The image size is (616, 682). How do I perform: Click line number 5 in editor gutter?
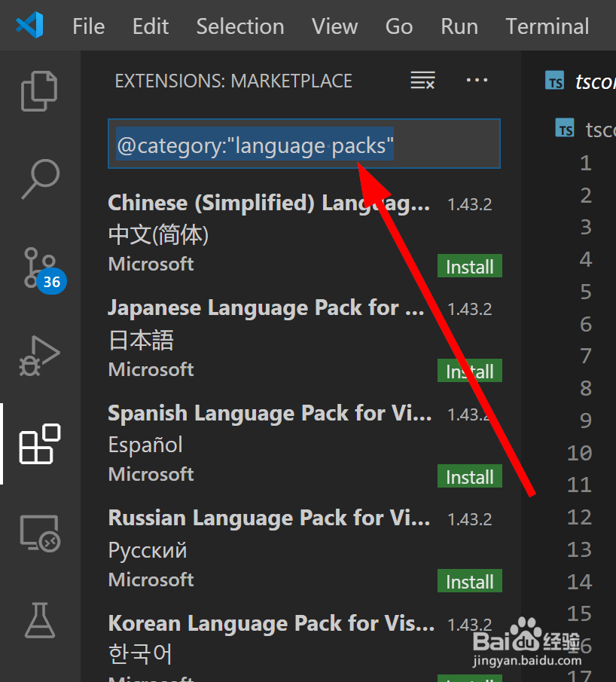pos(586,292)
